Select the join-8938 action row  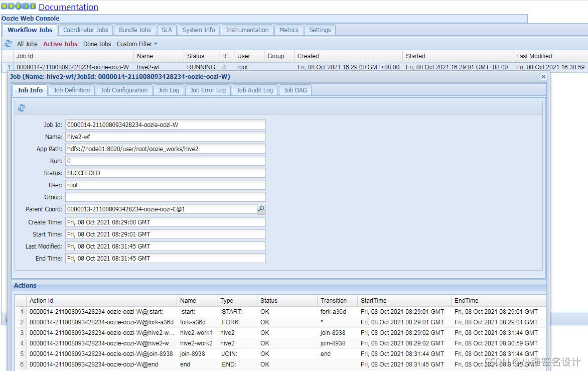click(280, 354)
